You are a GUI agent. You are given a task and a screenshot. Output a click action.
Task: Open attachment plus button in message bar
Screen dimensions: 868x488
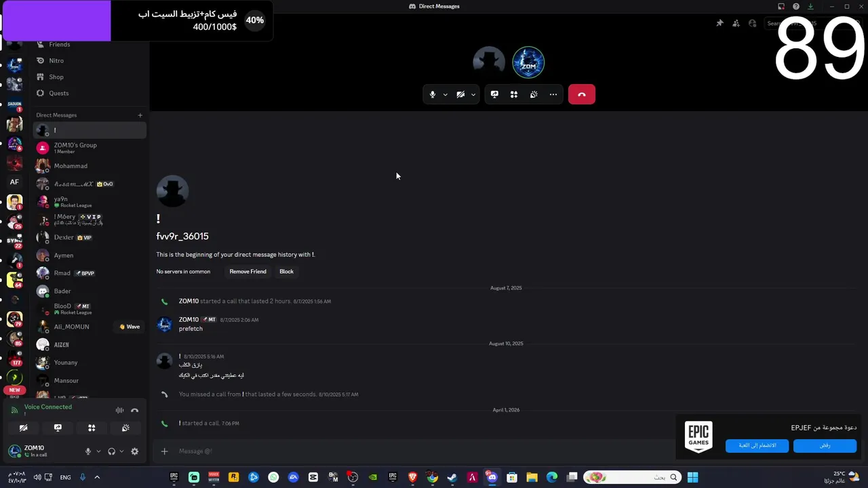point(164,451)
